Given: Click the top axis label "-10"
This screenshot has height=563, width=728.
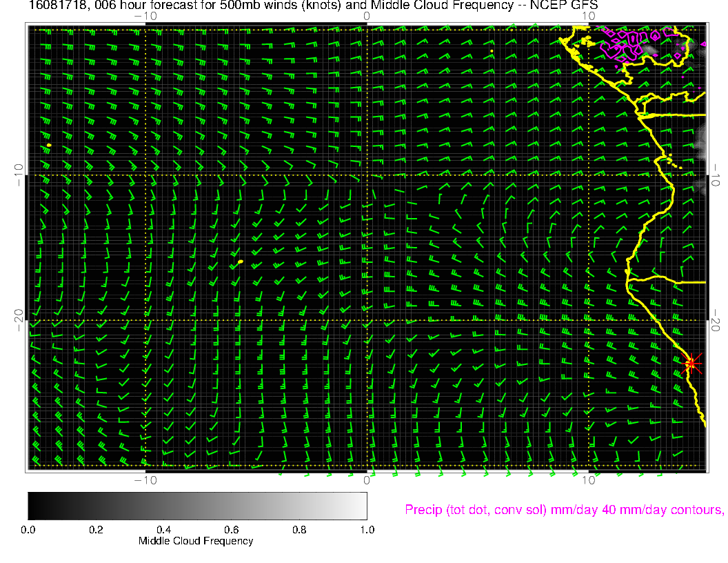Looking at the screenshot, I should coord(145,16).
